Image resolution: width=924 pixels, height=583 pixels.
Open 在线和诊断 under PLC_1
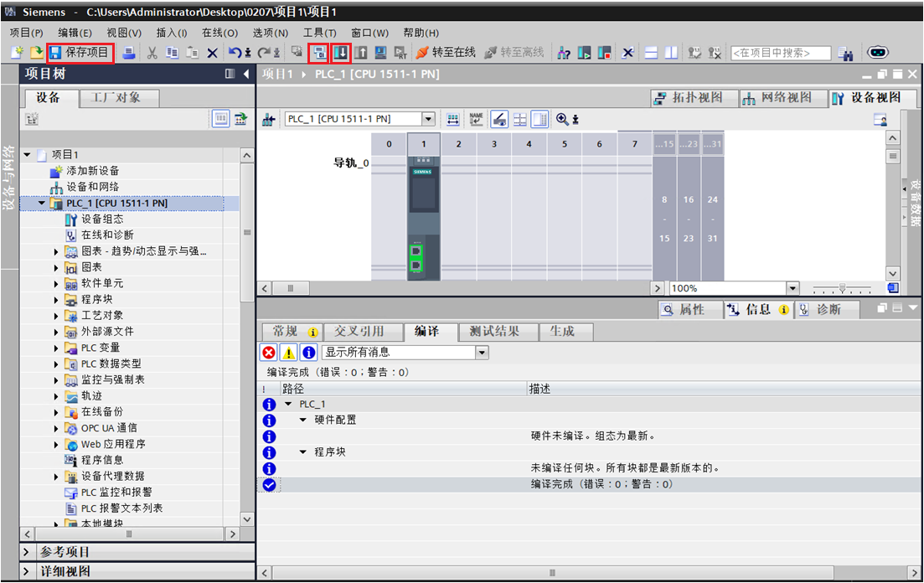[107, 235]
